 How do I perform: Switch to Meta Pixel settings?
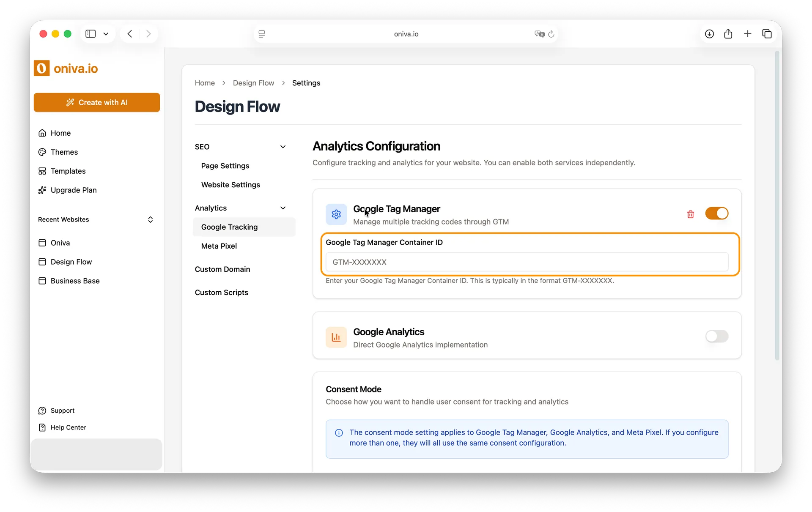click(x=219, y=246)
